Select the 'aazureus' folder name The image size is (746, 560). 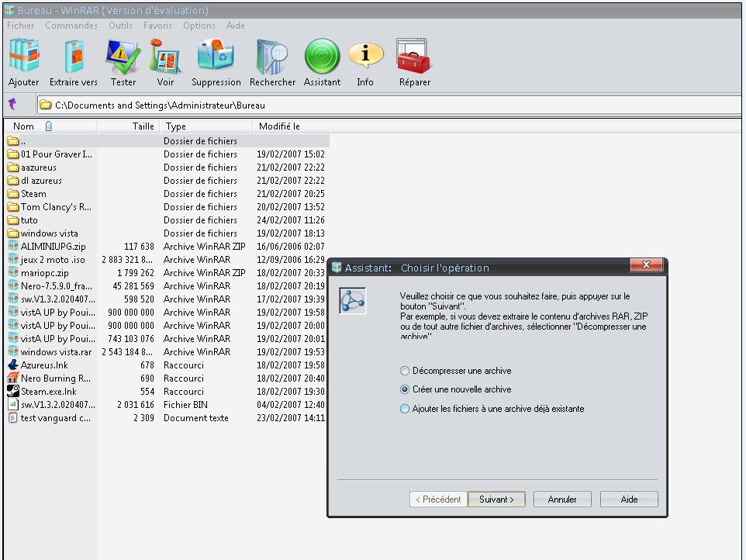[x=39, y=168]
